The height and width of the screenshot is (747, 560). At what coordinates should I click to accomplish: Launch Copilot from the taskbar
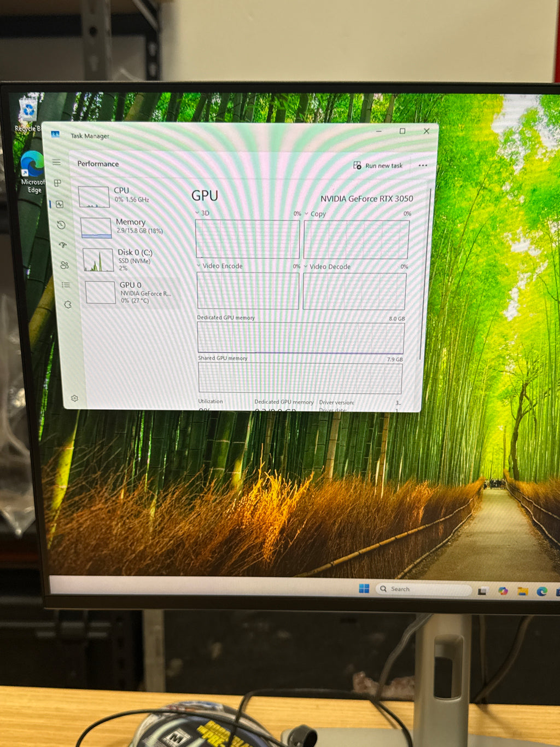(503, 590)
